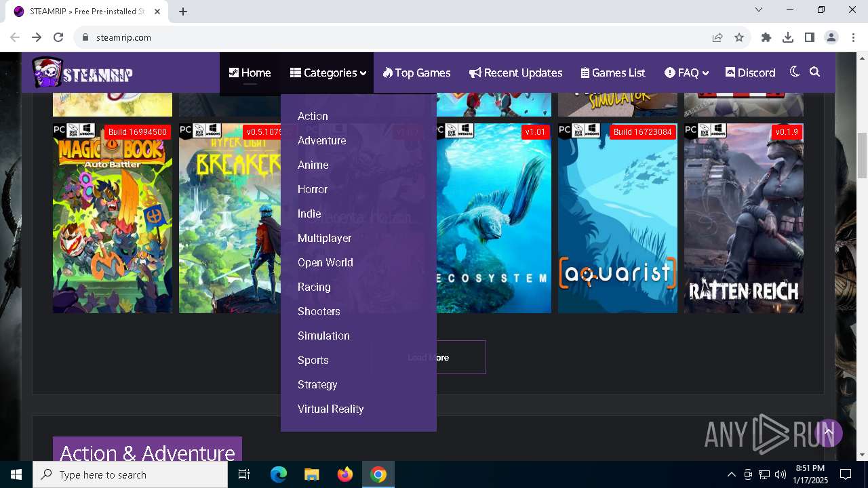
Task: Go forward in browser
Action: click(37, 37)
